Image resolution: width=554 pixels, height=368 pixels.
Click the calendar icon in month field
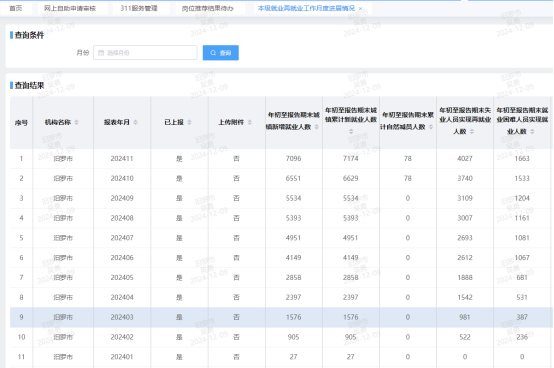click(x=101, y=53)
